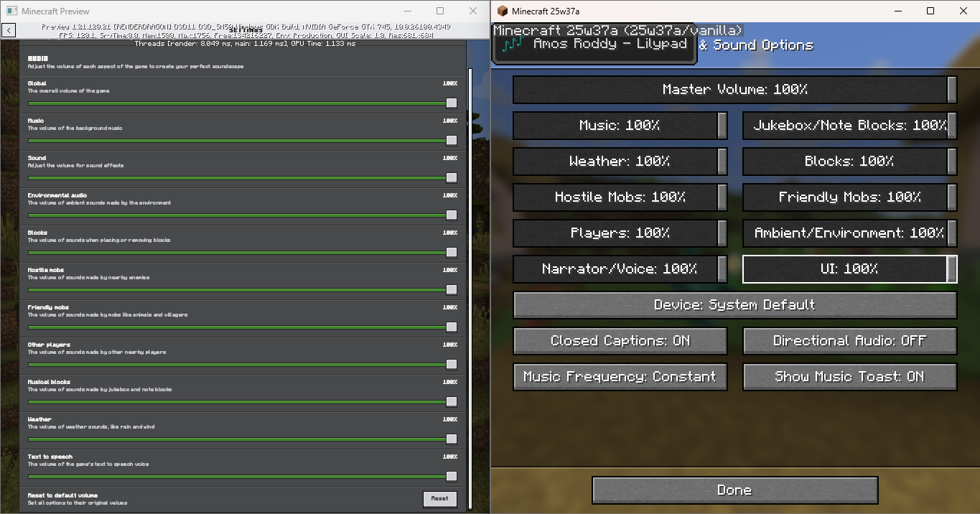This screenshot has height=514, width=980.
Task: Click the Weather: 100% slider in Minecraft 25w37a
Action: click(x=620, y=162)
